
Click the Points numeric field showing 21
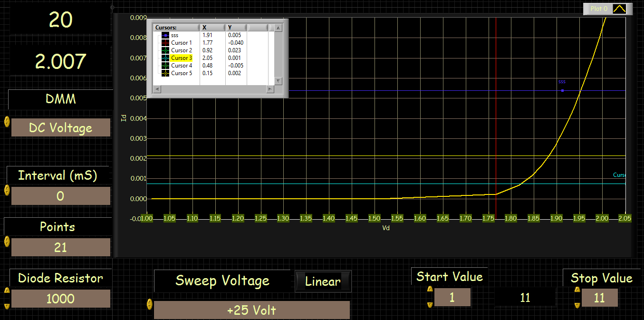pos(60,247)
